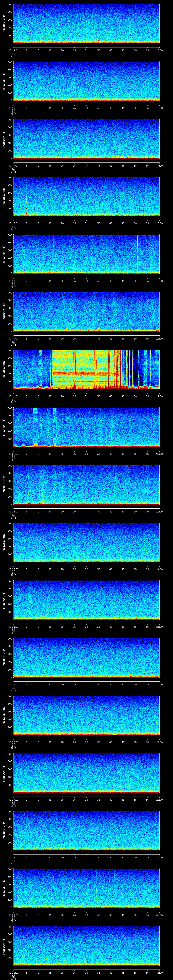Click the 17:00 end time label
The width and height of the screenshot is (173, 980).
pyautogui.click(x=160, y=166)
